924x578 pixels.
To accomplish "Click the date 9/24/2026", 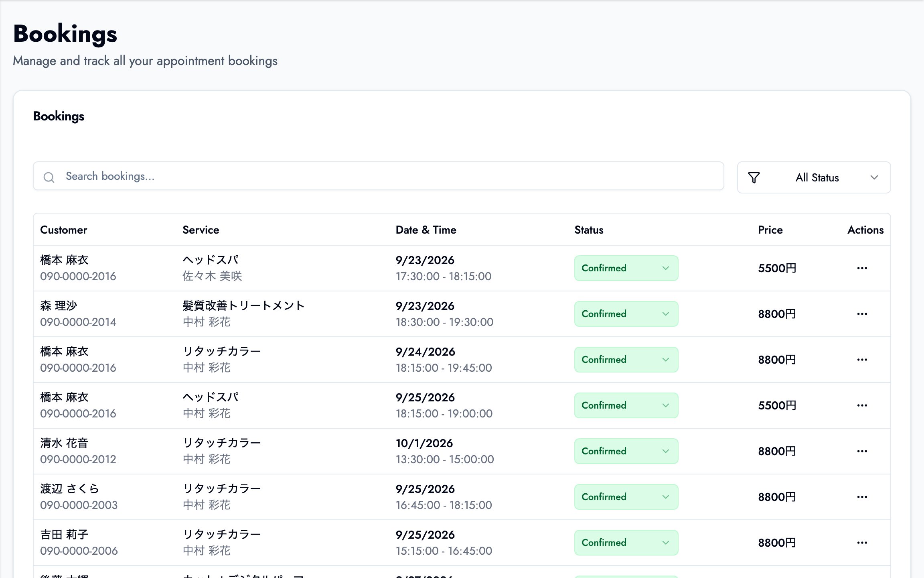I will coord(425,352).
